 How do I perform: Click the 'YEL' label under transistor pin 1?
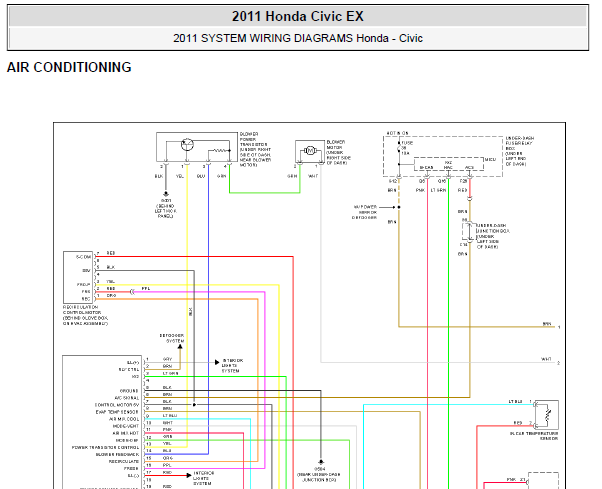click(180, 176)
